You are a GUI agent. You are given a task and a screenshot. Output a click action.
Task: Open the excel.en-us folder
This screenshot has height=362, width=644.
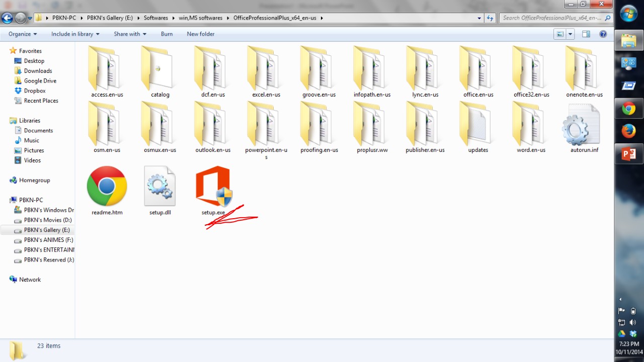point(266,70)
